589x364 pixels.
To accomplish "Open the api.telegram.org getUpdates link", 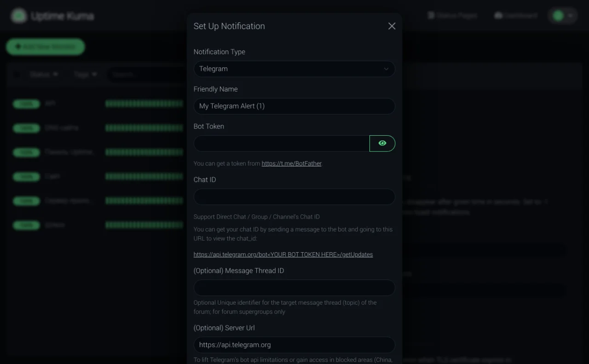I will click(283, 254).
